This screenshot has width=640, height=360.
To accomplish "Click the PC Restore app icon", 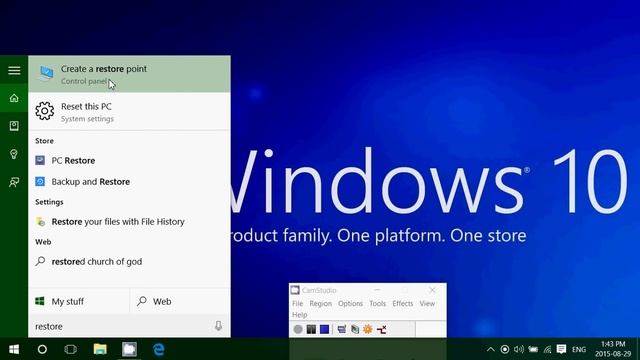I will [40, 160].
